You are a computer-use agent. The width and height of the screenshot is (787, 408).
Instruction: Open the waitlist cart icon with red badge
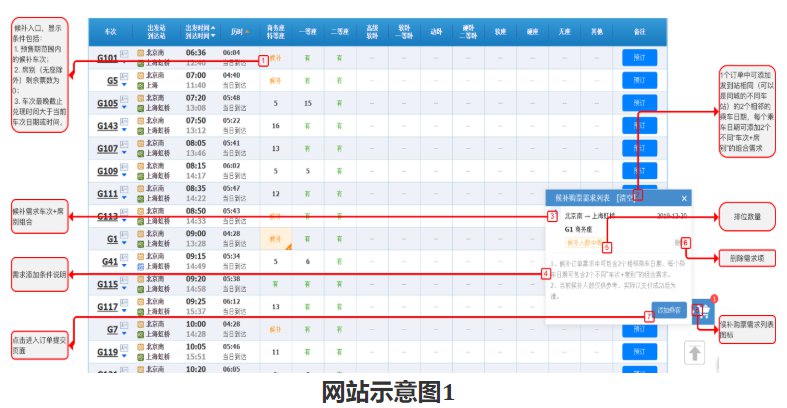[703, 311]
